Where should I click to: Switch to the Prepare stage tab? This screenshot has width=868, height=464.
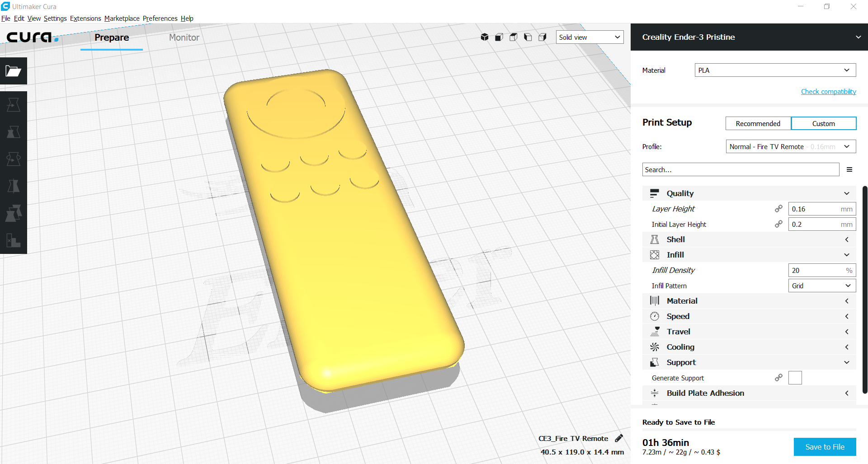pos(112,37)
